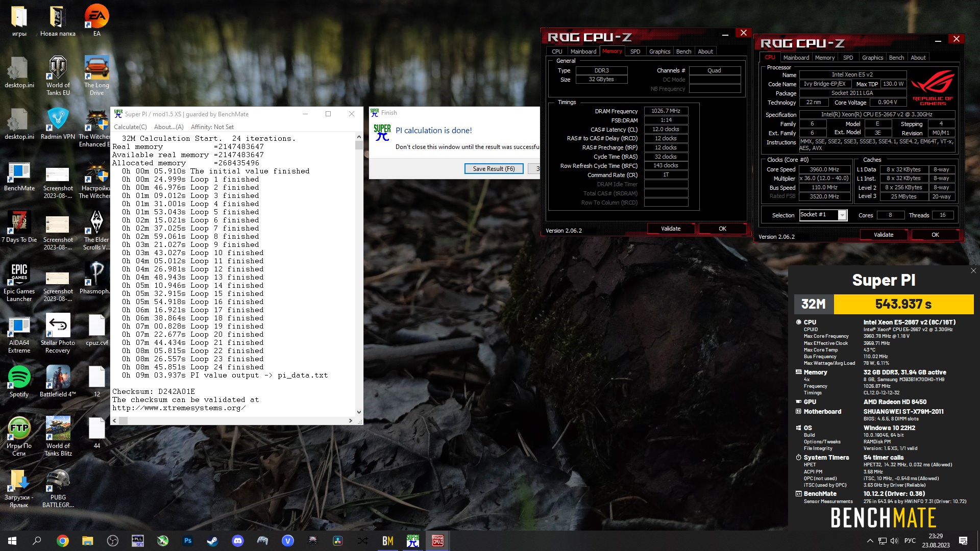Click Super PI horizontal scrollbar right arrow
Image resolution: width=980 pixels, height=551 pixels.
coord(350,421)
